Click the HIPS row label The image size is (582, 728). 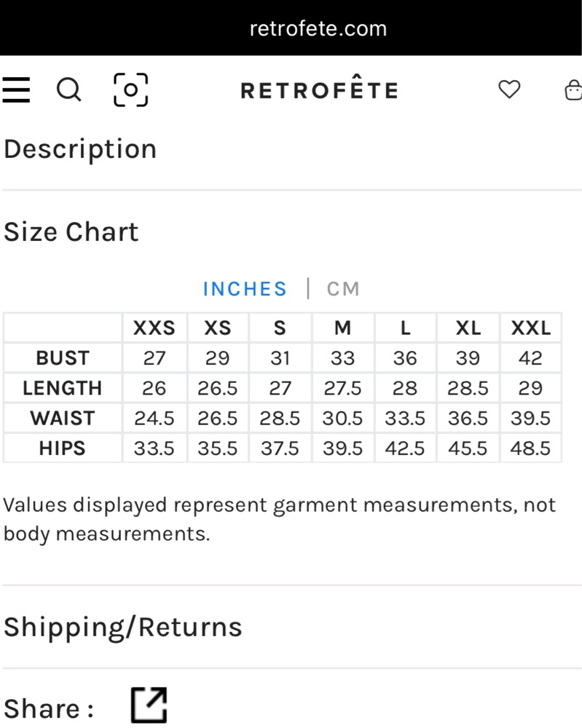63,448
